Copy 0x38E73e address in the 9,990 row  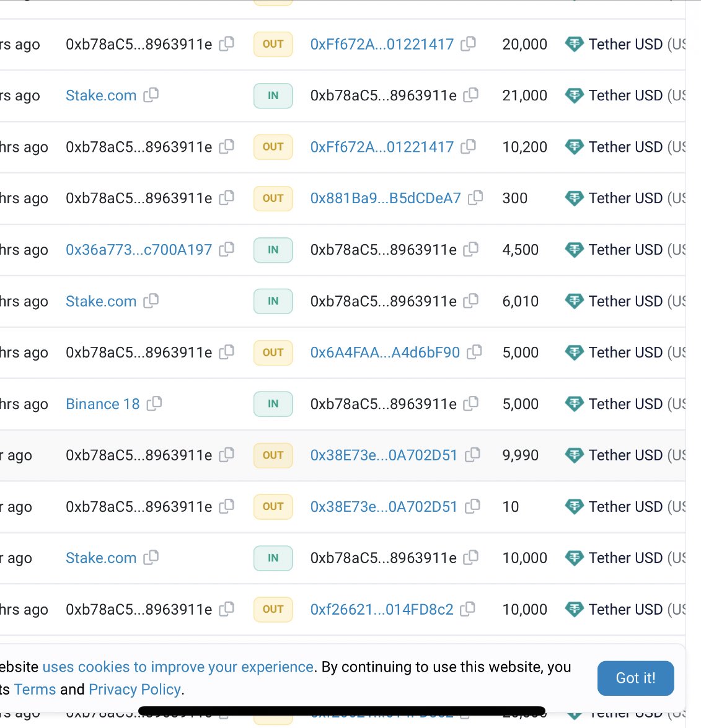point(472,455)
